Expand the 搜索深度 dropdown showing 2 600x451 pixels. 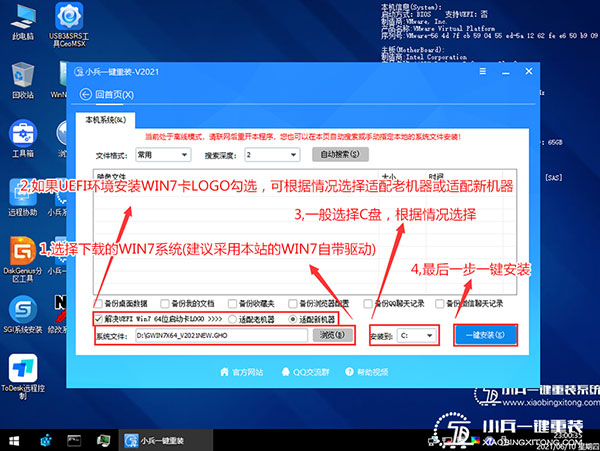click(272, 155)
